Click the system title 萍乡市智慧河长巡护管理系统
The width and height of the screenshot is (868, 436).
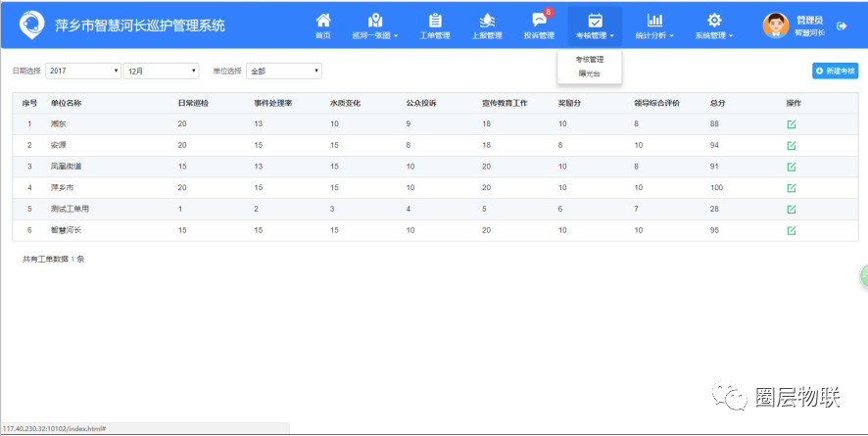pos(140,25)
